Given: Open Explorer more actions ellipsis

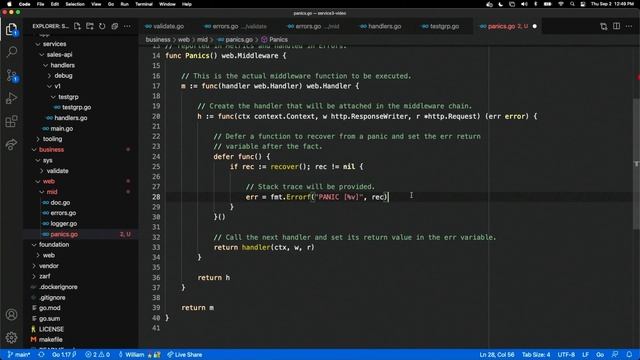Looking at the screenshot, I should 127,26.
